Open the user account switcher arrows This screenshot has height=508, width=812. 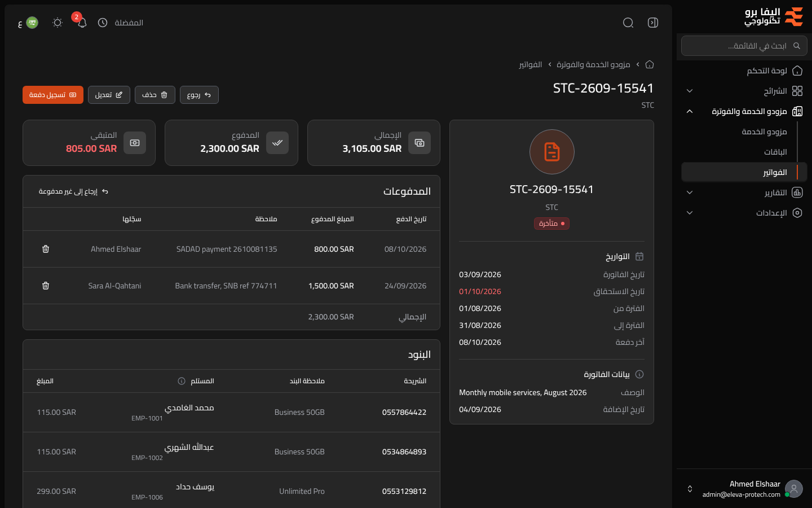(x=690, y=489)
